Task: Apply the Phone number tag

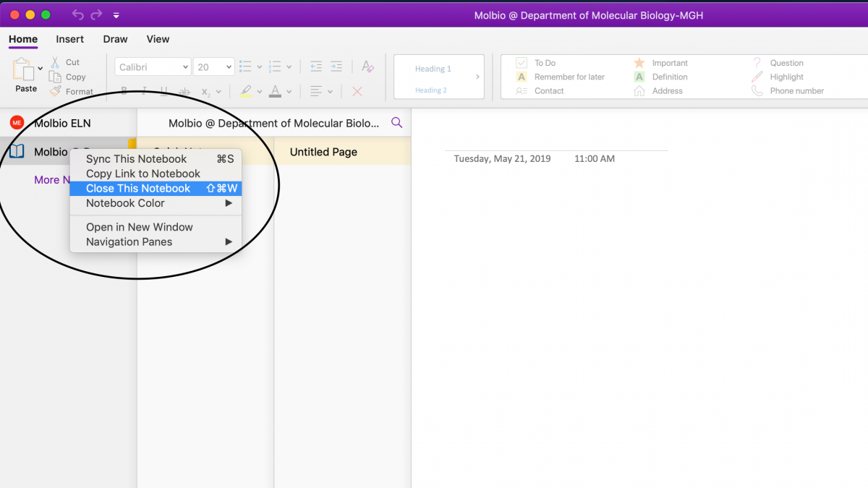Action: (x=788, y=91)
